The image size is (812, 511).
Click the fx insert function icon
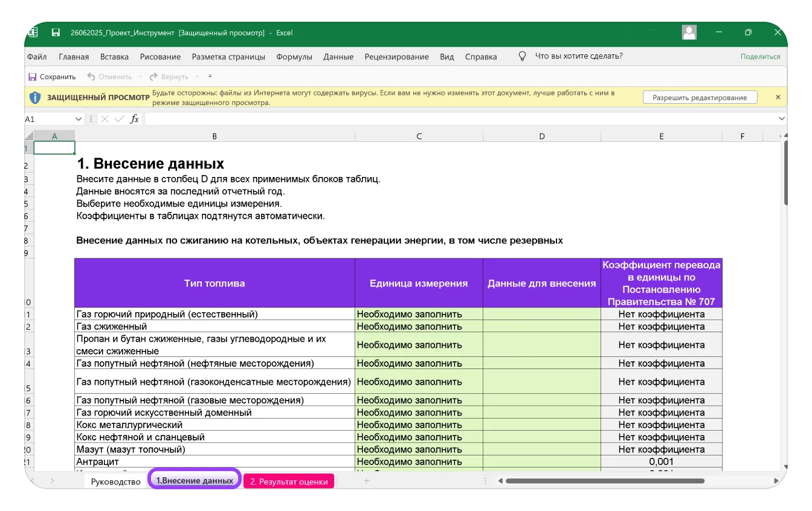(x=135, y=119)
